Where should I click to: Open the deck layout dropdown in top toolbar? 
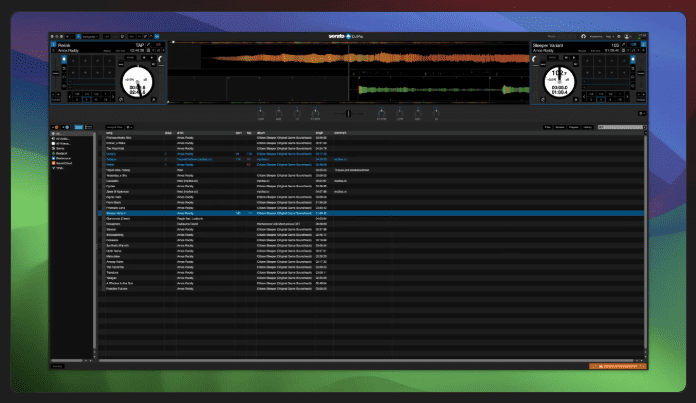[91, 36]
